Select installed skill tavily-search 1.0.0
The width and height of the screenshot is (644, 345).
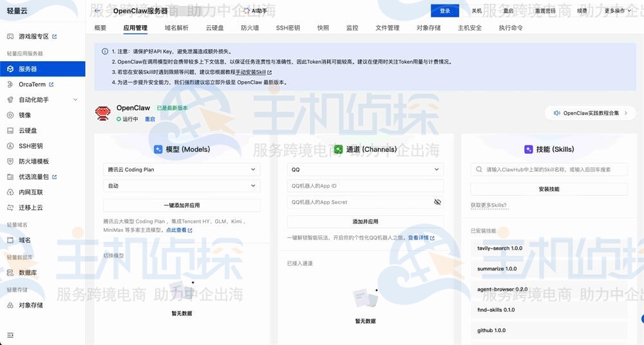pyautogui.click(x=549, y=248)
